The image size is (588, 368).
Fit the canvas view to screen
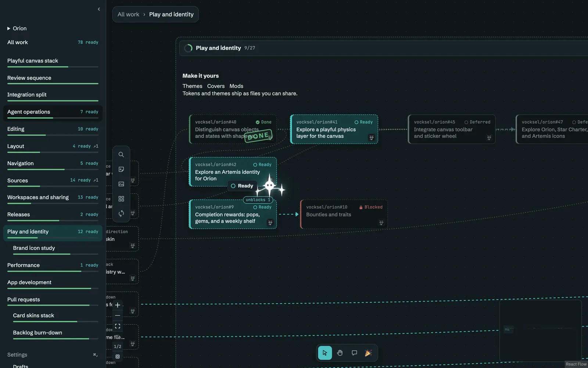(x=118, y=326)
